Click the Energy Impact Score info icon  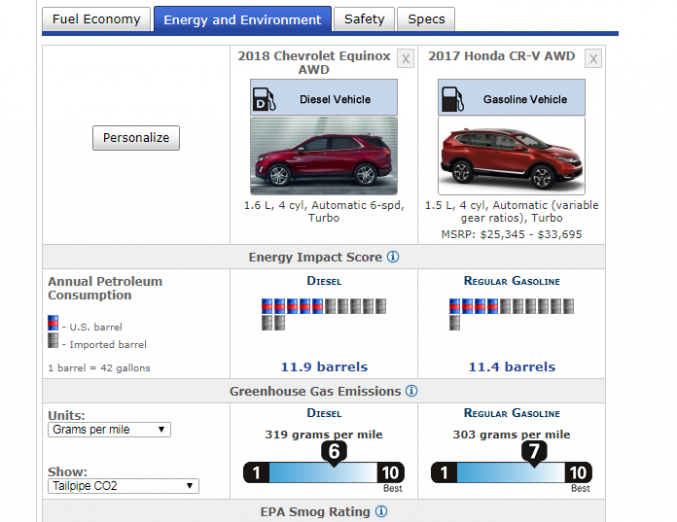[393, 257]
